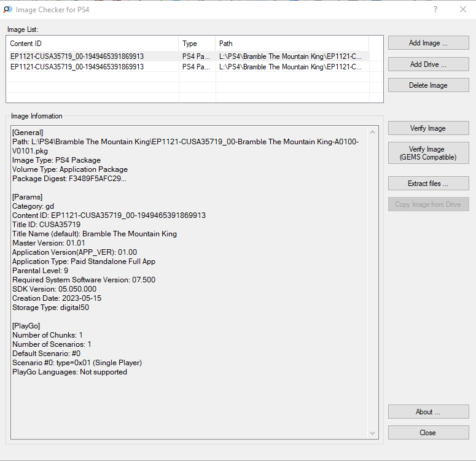Click the Path column header
476x461 pixels.
tap(292, 44)
